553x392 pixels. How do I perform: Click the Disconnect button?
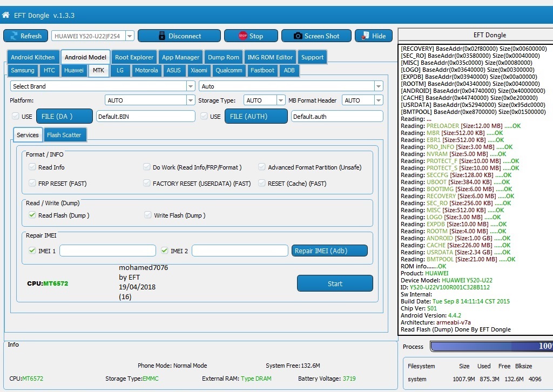[x=179, y=36]
